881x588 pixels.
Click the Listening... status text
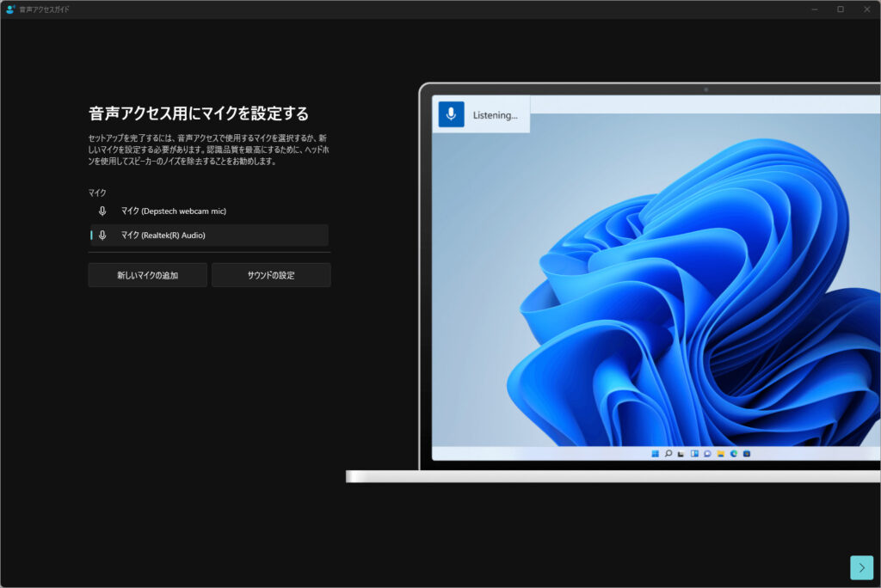point(496,115)
